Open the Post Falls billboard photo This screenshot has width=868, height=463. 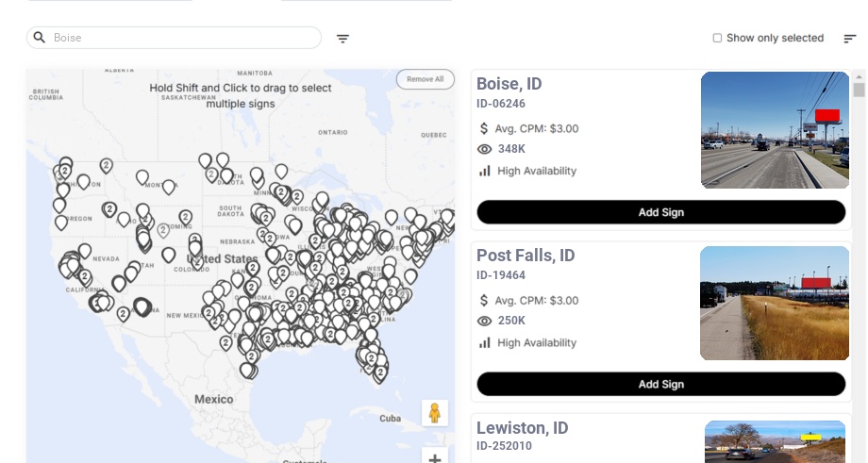pyautogui.click(x=775, y=303)
